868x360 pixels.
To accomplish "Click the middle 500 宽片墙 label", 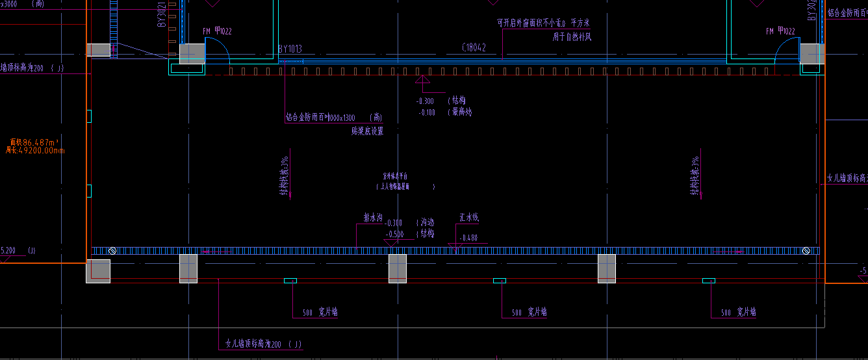I will point(530,313).
